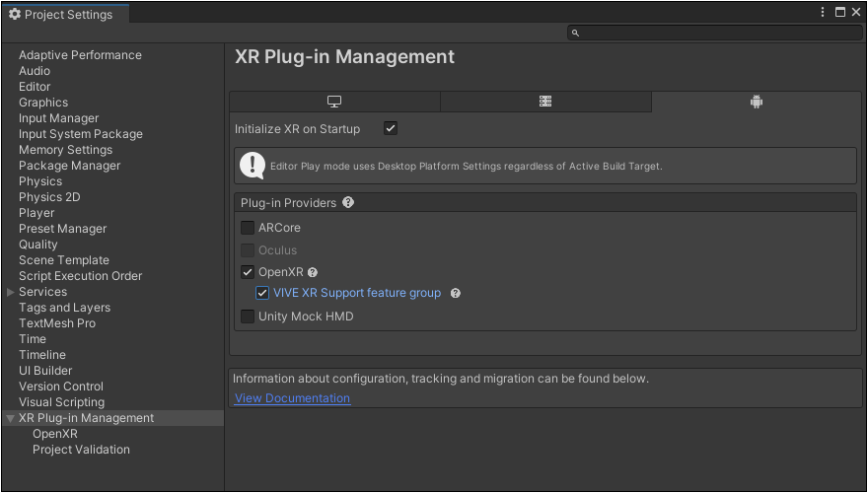The image size is (868, 493).
Task: Open the Project Validation settings page
Action: (81, 450)
